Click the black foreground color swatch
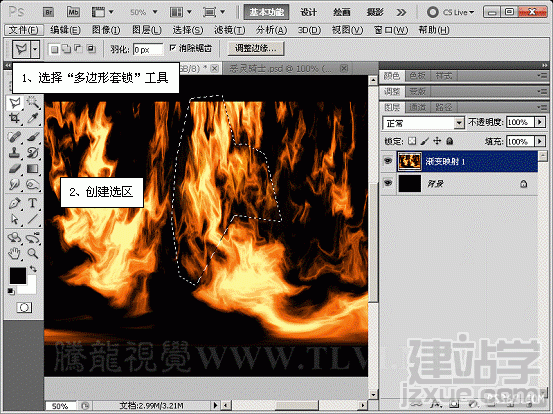The height and width of the screenshot is (414, 553). pyautogui.click(x=18, y=275)
